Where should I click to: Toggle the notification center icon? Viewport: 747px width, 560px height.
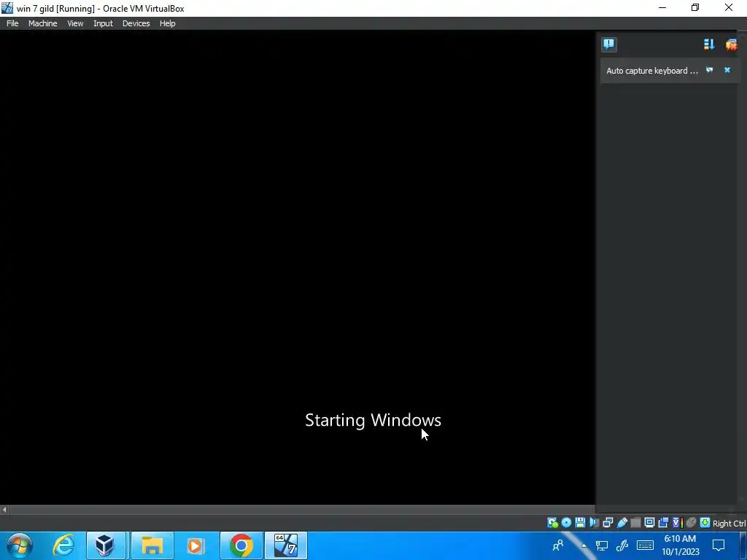[609, 44]
